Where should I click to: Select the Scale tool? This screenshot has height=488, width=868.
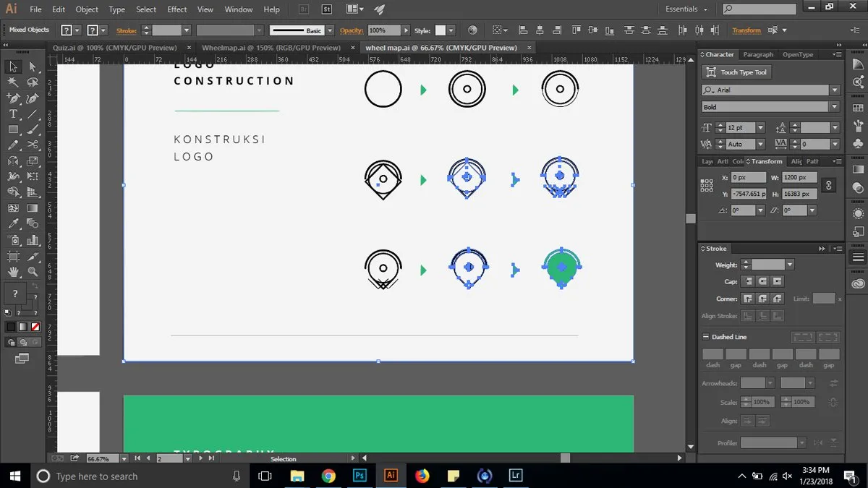pyautogui.click(x=33, y=162)
